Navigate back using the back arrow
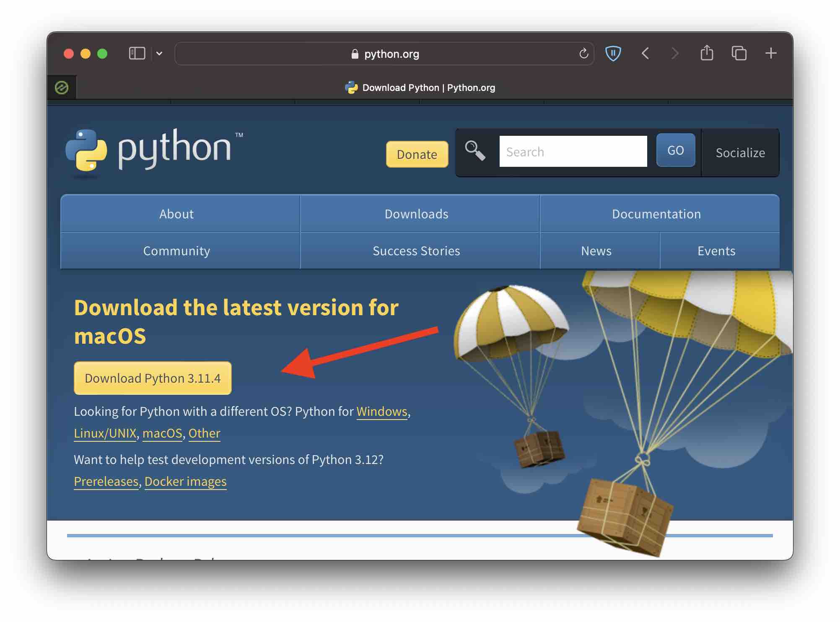Viewport: 840px width, 622px height. tap(646, 54)
